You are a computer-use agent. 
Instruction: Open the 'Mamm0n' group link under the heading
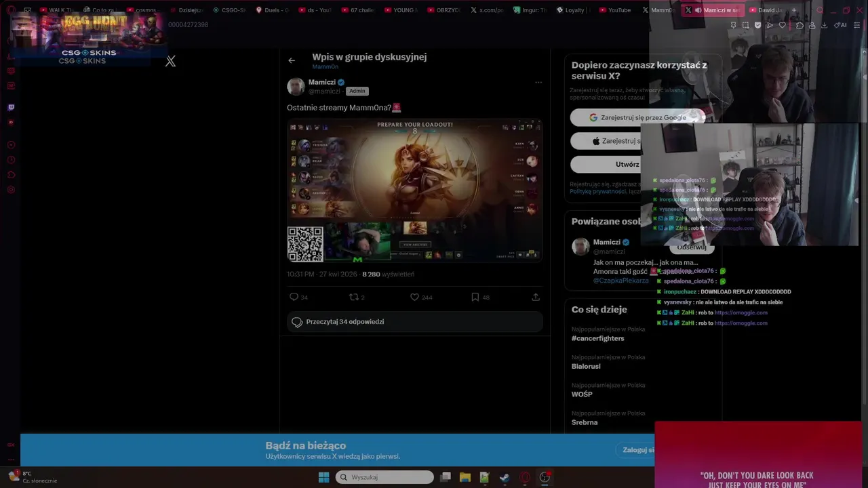point(325,67)
